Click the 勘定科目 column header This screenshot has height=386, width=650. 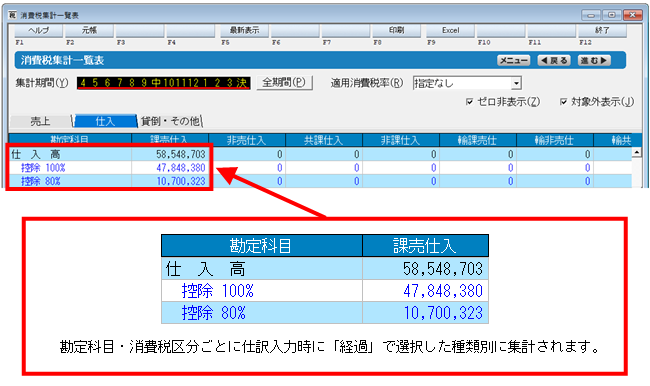(x=70, y=140)
